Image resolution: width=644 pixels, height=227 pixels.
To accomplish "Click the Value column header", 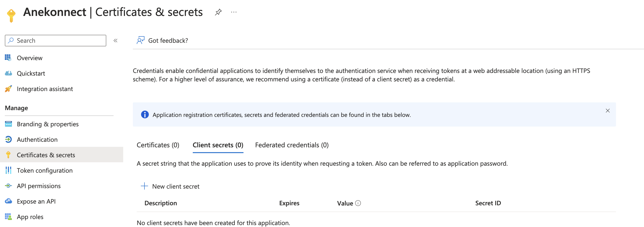I will (345, 203).
